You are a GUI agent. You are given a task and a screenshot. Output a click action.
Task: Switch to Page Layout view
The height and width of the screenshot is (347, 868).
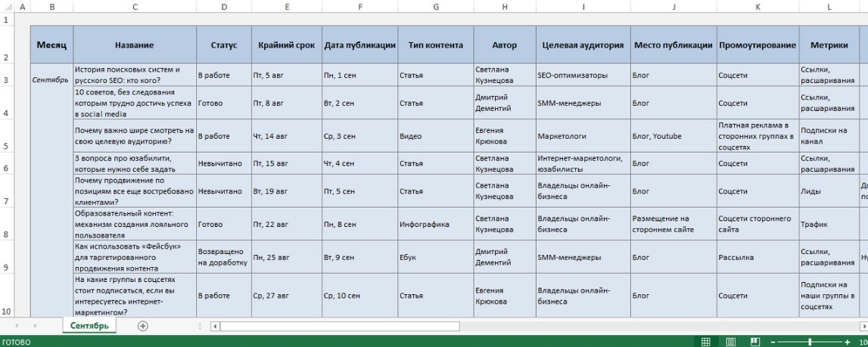(730, 342)
